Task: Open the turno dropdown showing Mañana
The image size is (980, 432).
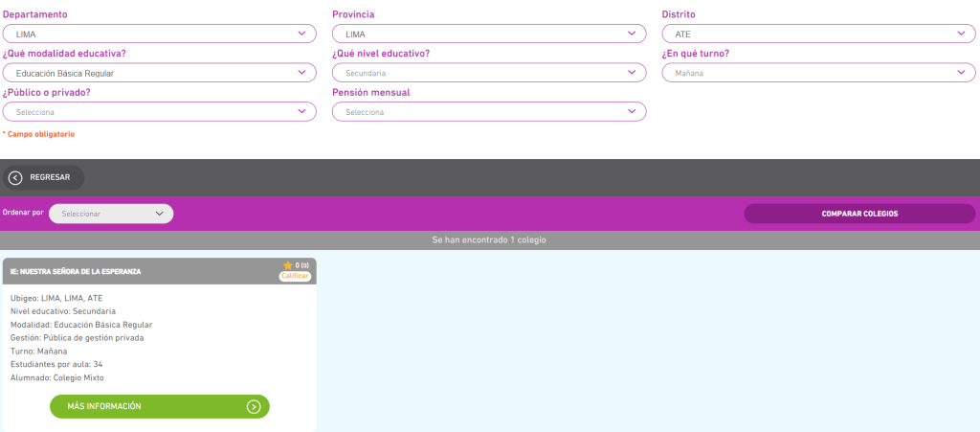Action: 818,73
